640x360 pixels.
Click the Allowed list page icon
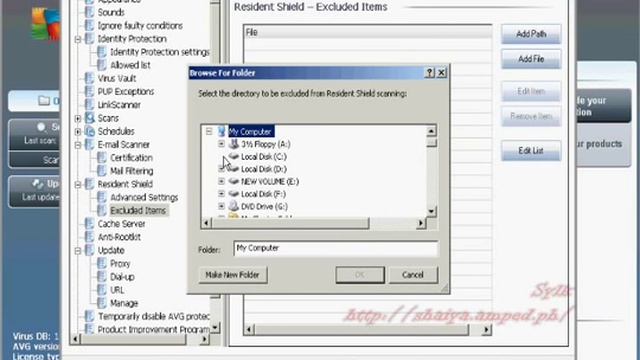click(102, 65)
